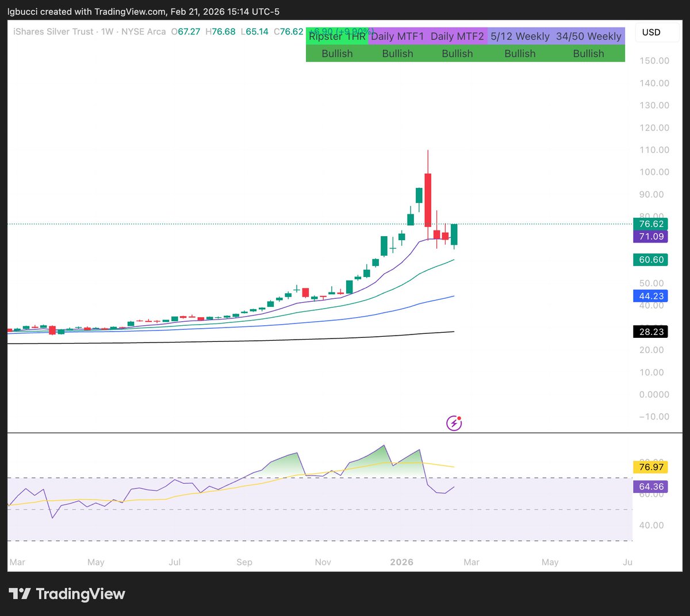Click the 100.00 price scale label

tap(654, 172)
